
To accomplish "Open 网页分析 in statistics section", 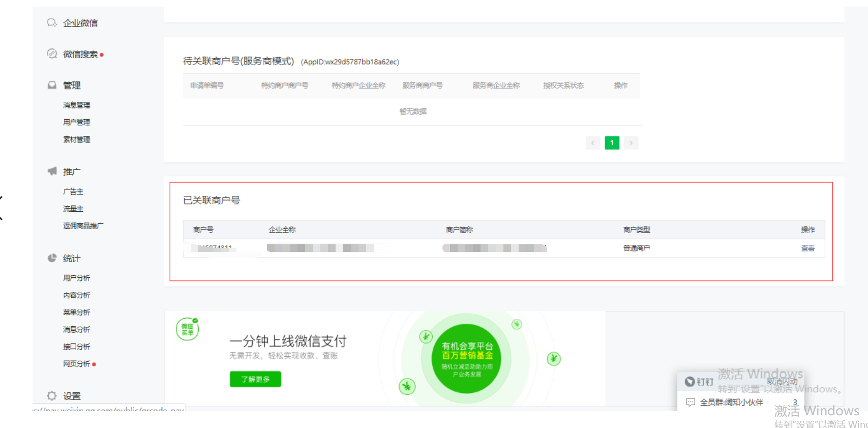I will (x=76, y=364).
